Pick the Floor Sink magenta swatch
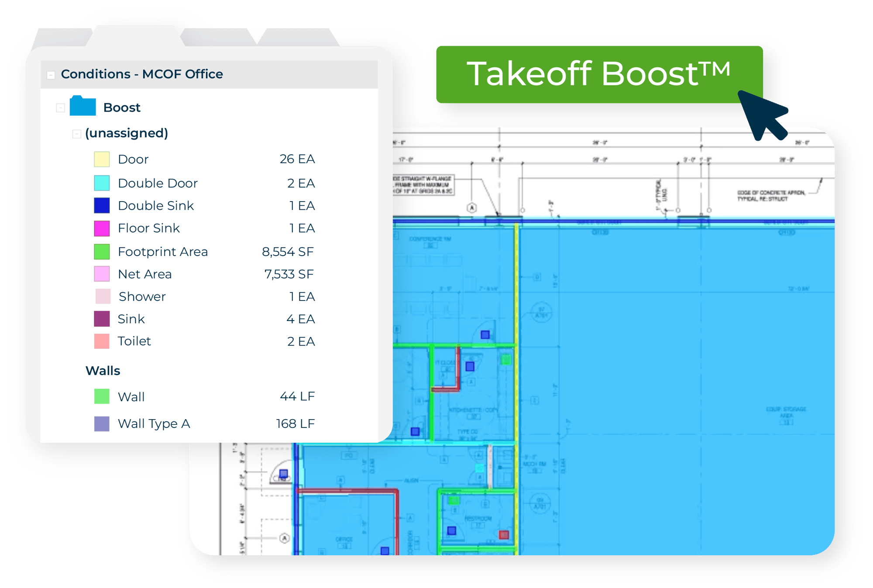This screenshot has height=588, width=873. click(x=102, y=228)
